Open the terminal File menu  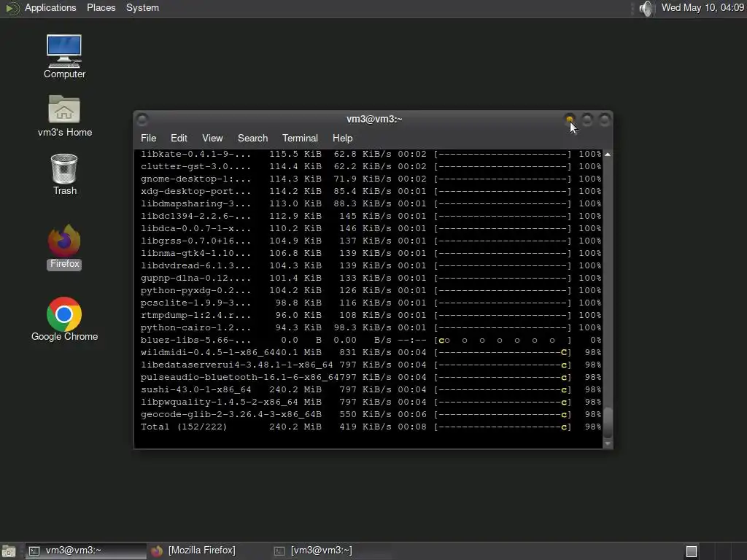coord(148,138)
